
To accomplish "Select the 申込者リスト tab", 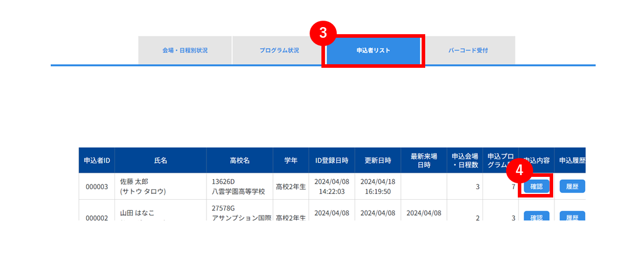I will click(x=373, y=51).
